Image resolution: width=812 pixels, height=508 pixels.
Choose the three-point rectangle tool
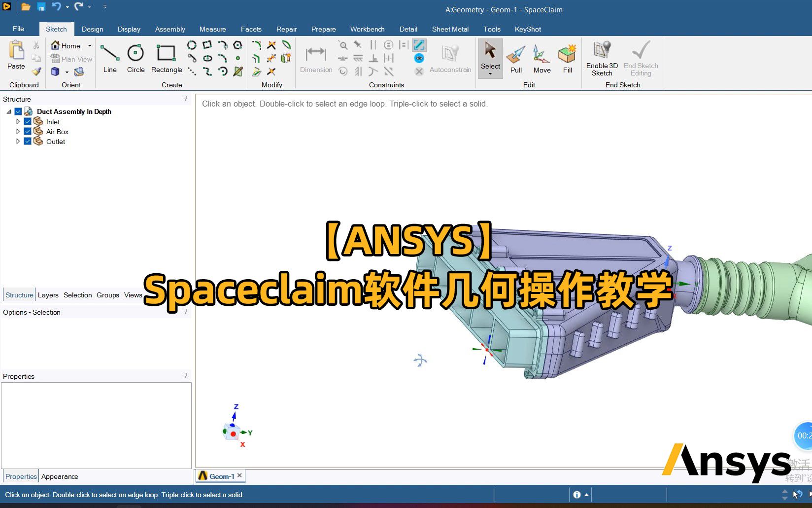pyautogui.click(x=207, y=45)
